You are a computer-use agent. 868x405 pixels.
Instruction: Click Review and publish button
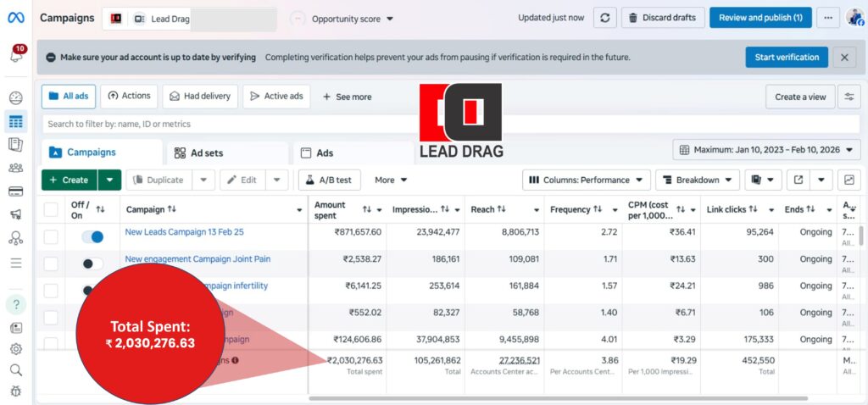(759, 18)
